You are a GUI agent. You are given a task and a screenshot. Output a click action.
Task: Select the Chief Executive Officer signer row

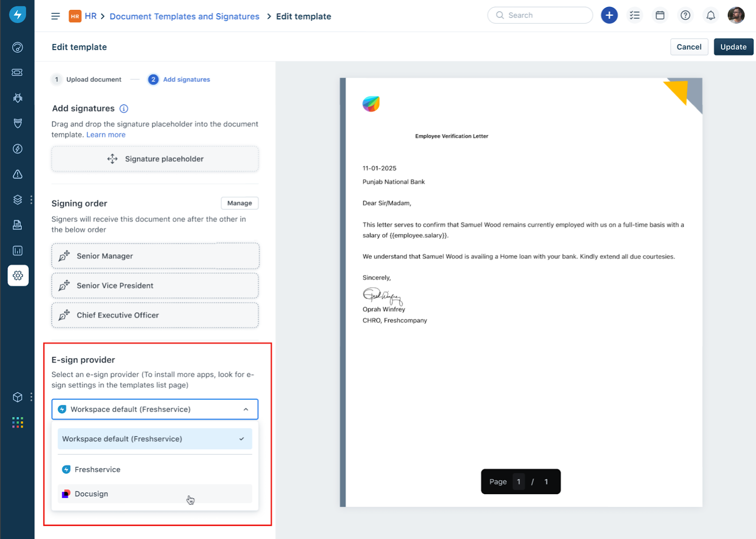point(155,315)
